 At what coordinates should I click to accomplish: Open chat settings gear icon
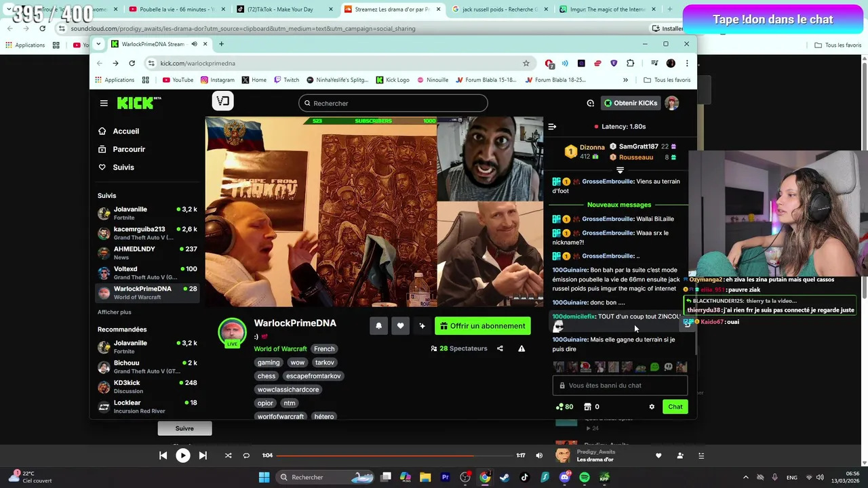click(x=652, y=407)
